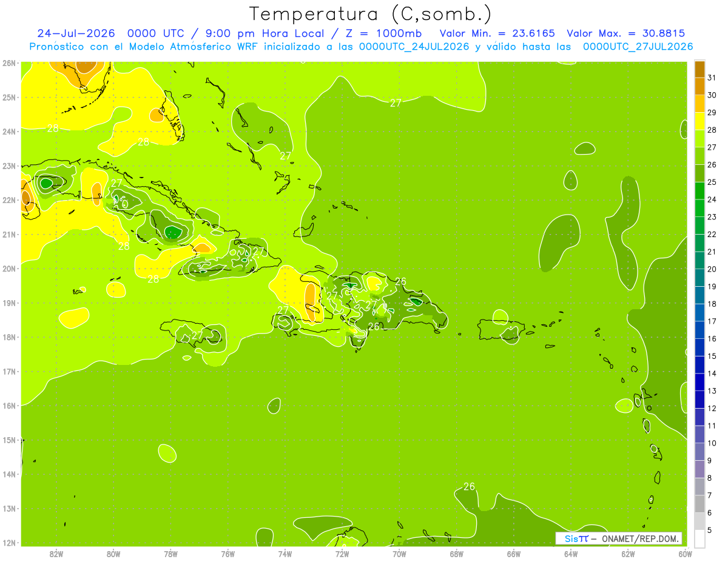Click the 26 contour label near 13N

(469, 486)
